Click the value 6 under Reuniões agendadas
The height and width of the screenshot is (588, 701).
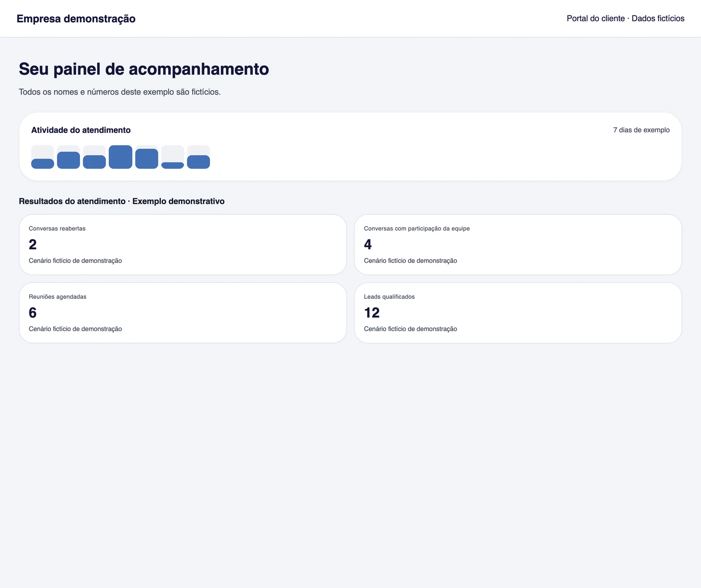(33, 312)
